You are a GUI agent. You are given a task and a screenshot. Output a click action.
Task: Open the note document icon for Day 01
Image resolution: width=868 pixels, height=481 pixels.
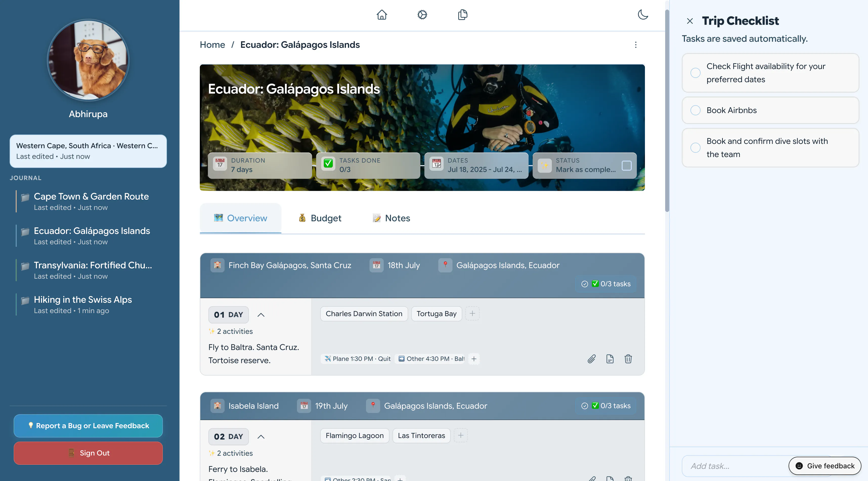click(x=610, y=359)
